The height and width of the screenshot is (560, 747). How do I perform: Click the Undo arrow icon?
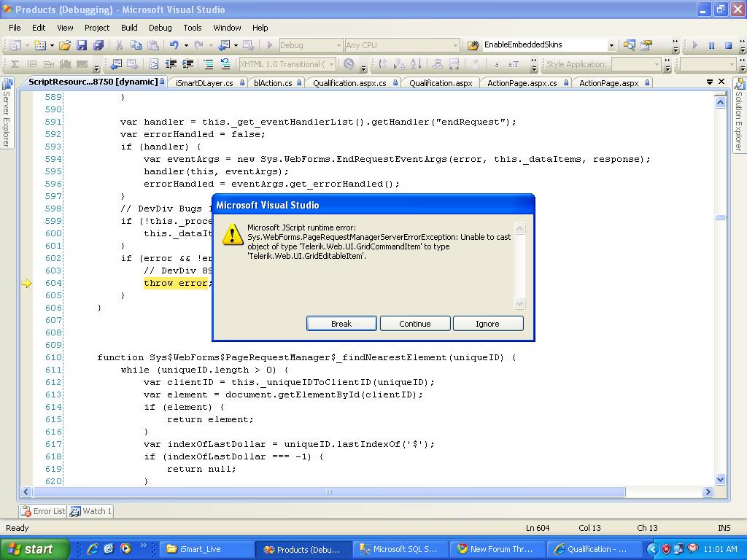click(174, 45)
